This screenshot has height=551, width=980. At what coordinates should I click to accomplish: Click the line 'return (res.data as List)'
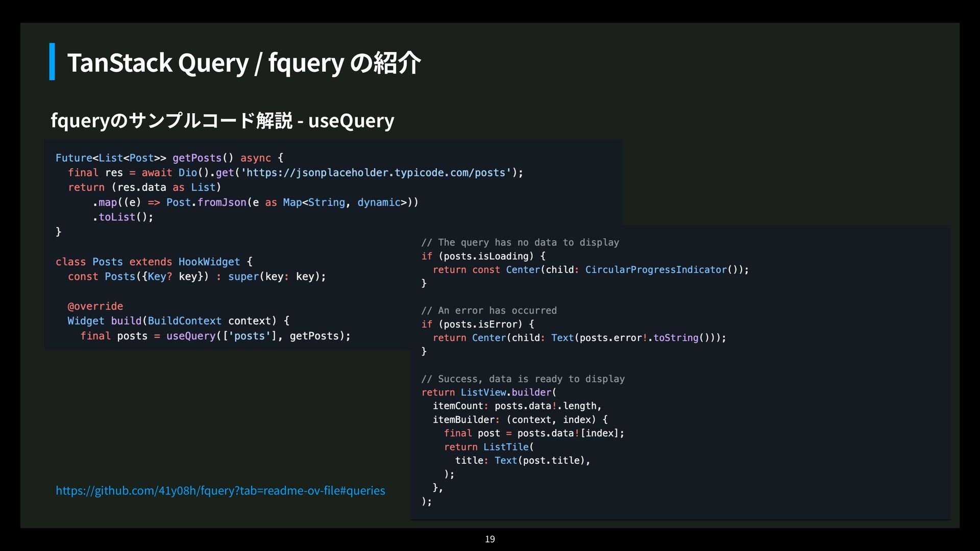pos(144,187)
